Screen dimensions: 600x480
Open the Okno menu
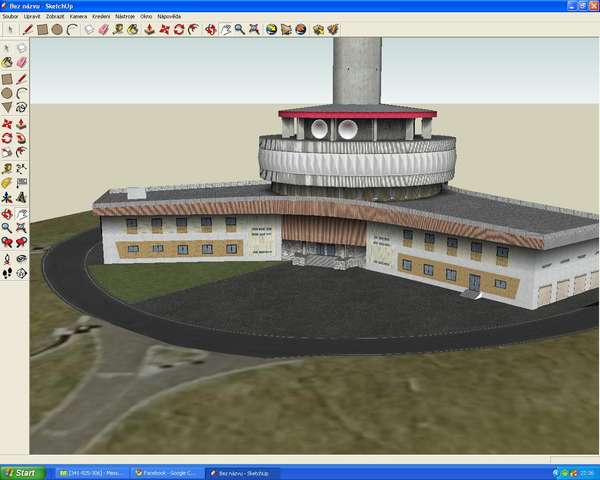click(x=146, y=16)
